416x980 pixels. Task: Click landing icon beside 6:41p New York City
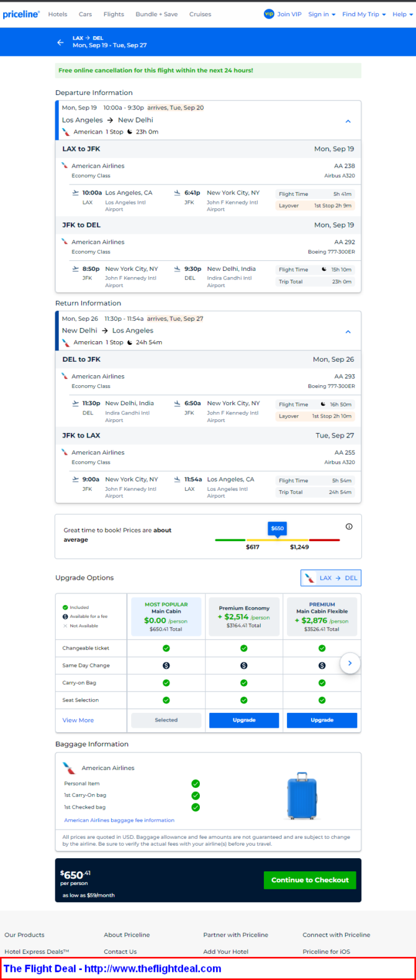tap(178, 193)
